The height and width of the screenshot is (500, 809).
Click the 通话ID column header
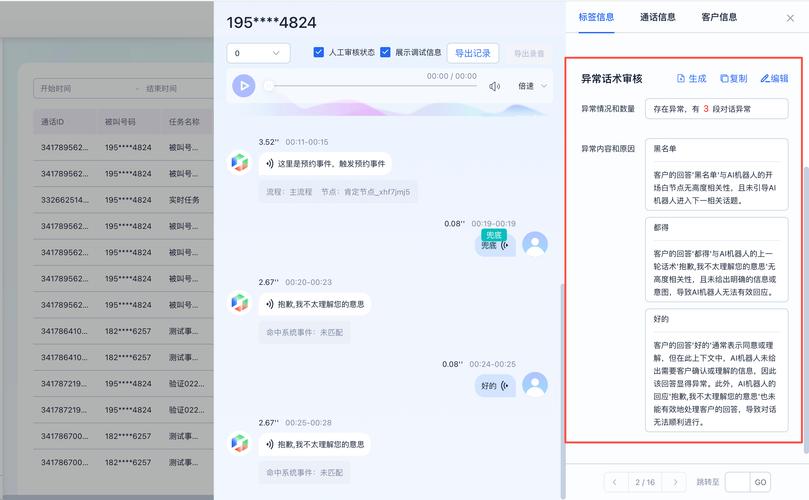(x=53, y=122)
